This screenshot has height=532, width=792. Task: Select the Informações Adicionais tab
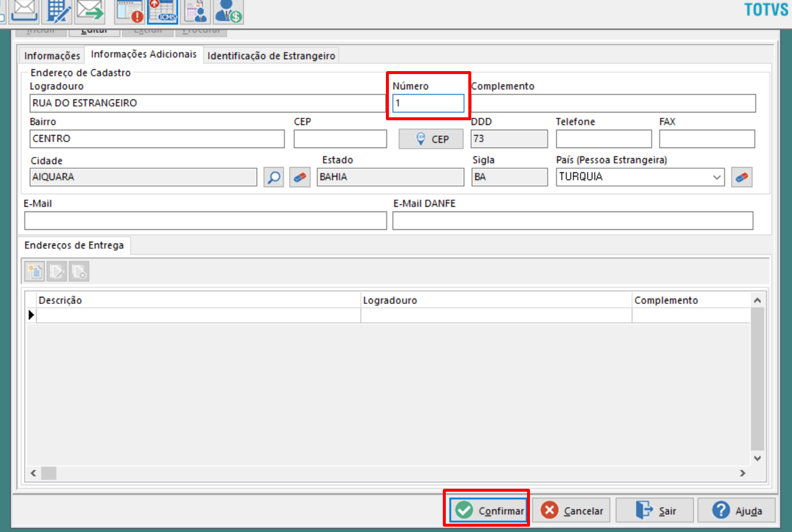coord(144,55)
